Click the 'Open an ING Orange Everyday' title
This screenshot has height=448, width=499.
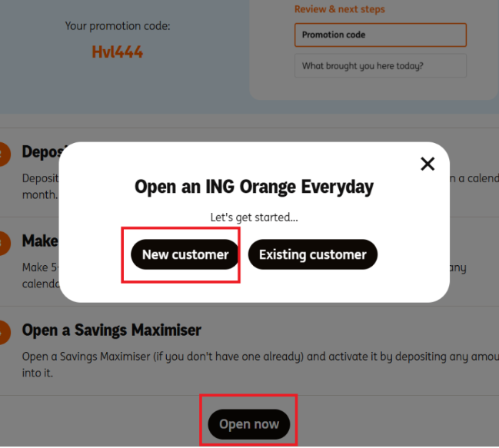tap(254, 186)
